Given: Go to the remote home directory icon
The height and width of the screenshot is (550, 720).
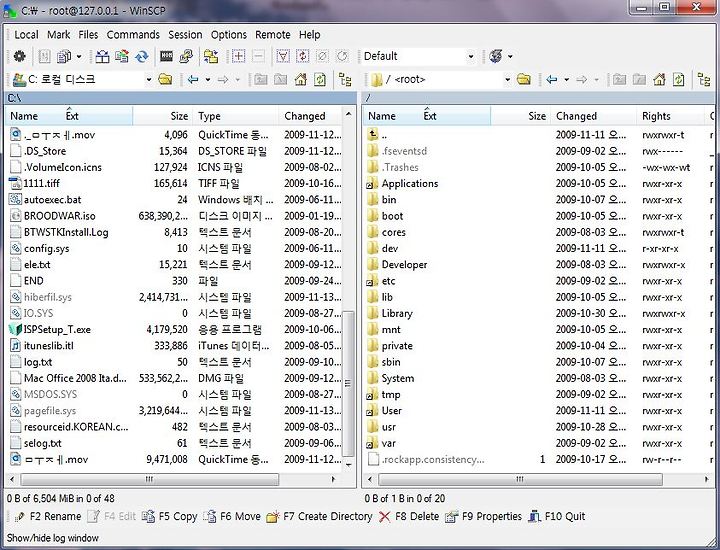Looking at the screenshot, I should (x=659, y=79).
